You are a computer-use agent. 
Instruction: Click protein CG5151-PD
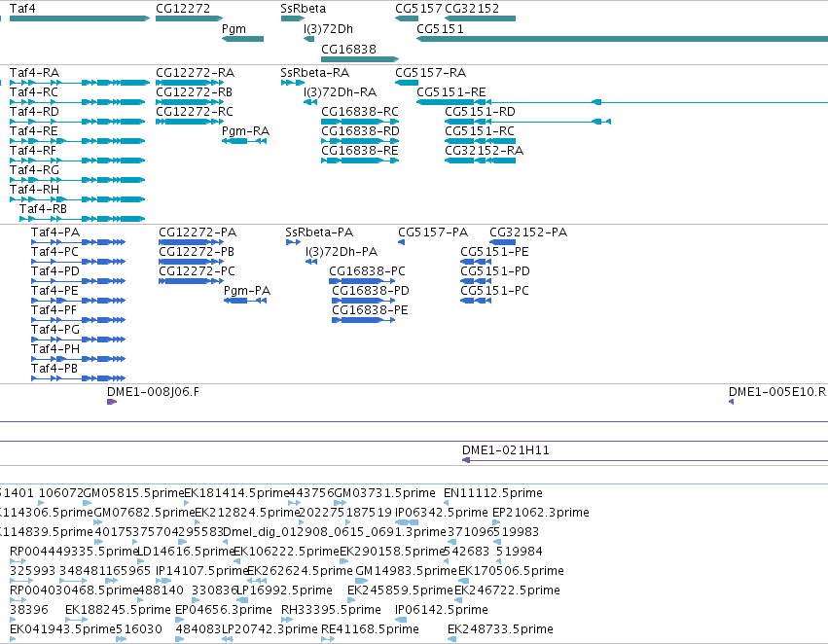[476, 281]
